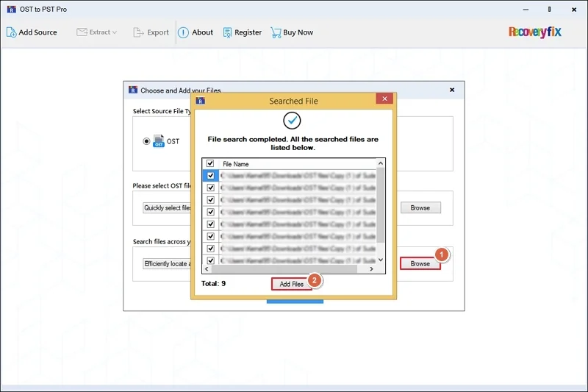588x392 pixels.
Task: Open the Extract dropdown in toolbar
Action: [x=97, y=32]
